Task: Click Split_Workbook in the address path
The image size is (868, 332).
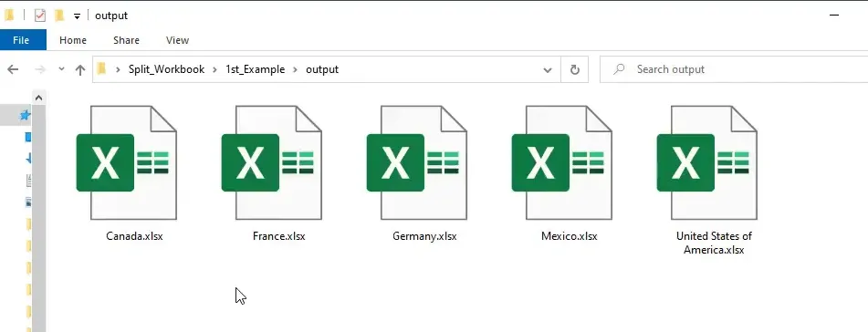Action: click(167, 69)
